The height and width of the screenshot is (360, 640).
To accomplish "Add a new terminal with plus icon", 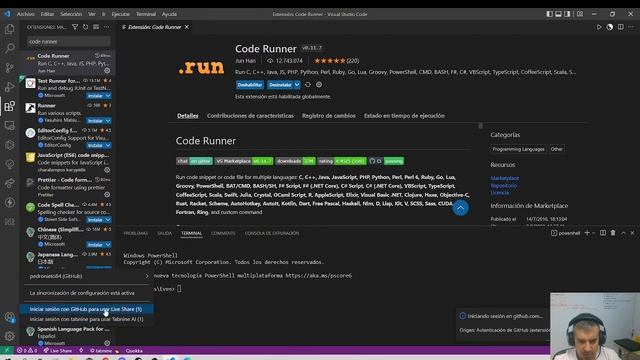I will [x=587, y=233].
